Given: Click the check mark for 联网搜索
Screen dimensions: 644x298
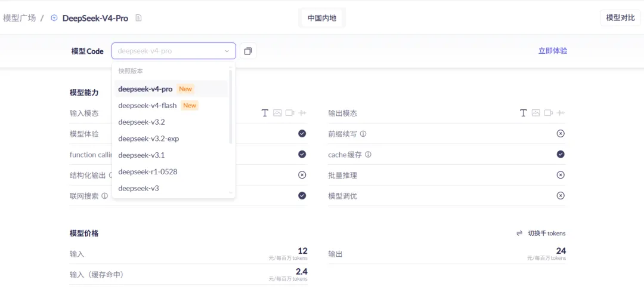Looking at the screenshot, I should pos(302,195).
